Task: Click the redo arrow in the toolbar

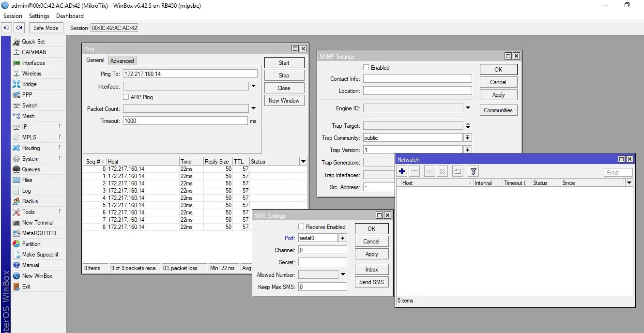Action: pos(19,28)
